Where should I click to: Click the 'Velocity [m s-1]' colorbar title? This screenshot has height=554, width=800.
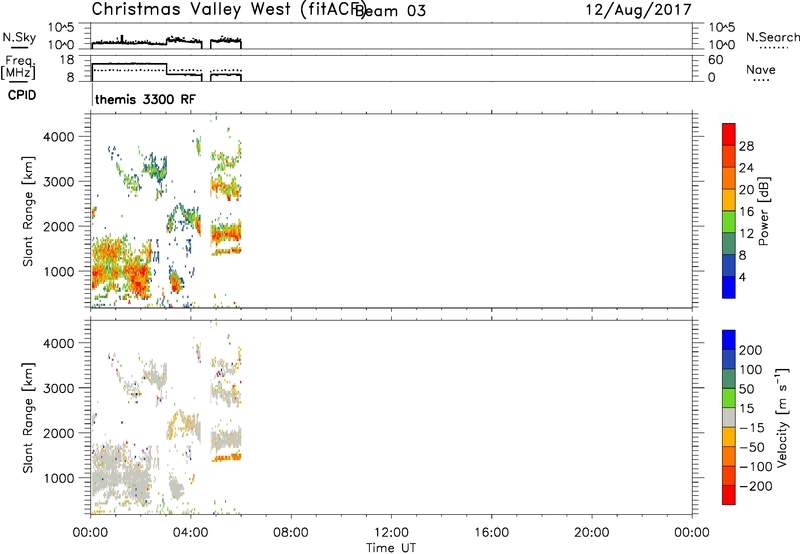click(782, 417)
